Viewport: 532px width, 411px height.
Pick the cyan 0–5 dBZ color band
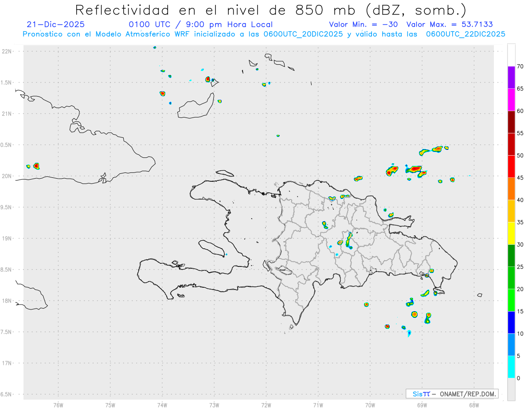511,367
